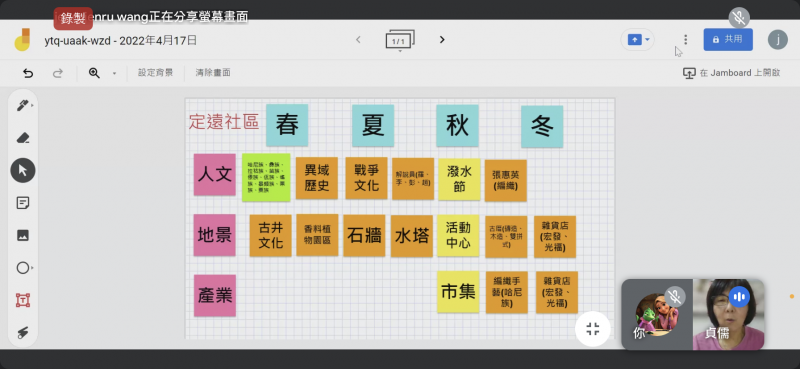Select the 水塔 orange note
Screen dimensions: 800x369
[412, 236]
